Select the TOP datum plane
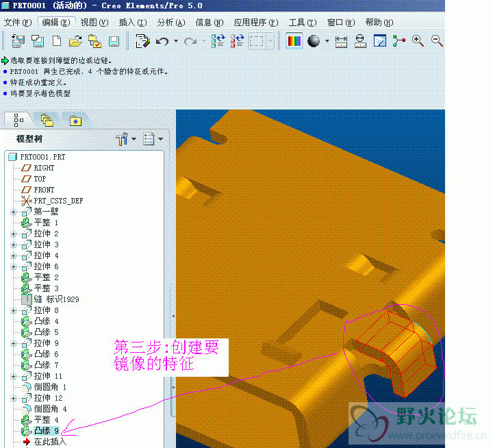The width and height of the screenshot is (493, 448). pyautogui.click(x=40, y=179)
